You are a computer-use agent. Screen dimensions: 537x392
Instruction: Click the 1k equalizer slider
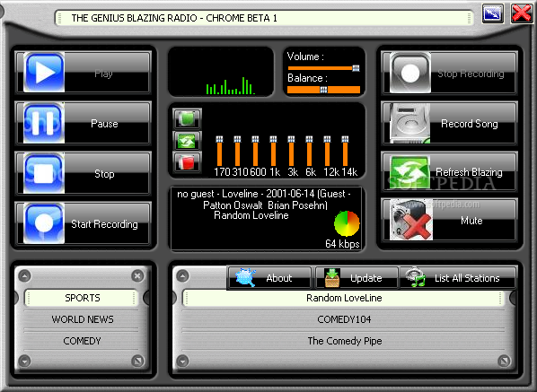click(x=273, y=152)
